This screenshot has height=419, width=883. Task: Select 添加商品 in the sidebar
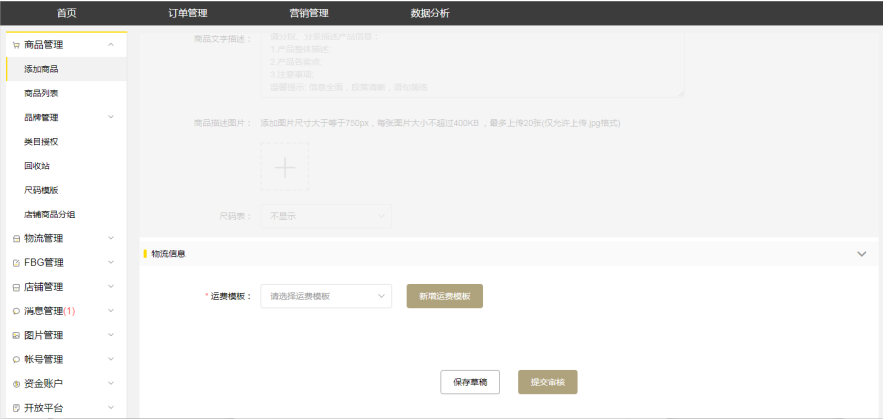(66, 69)
